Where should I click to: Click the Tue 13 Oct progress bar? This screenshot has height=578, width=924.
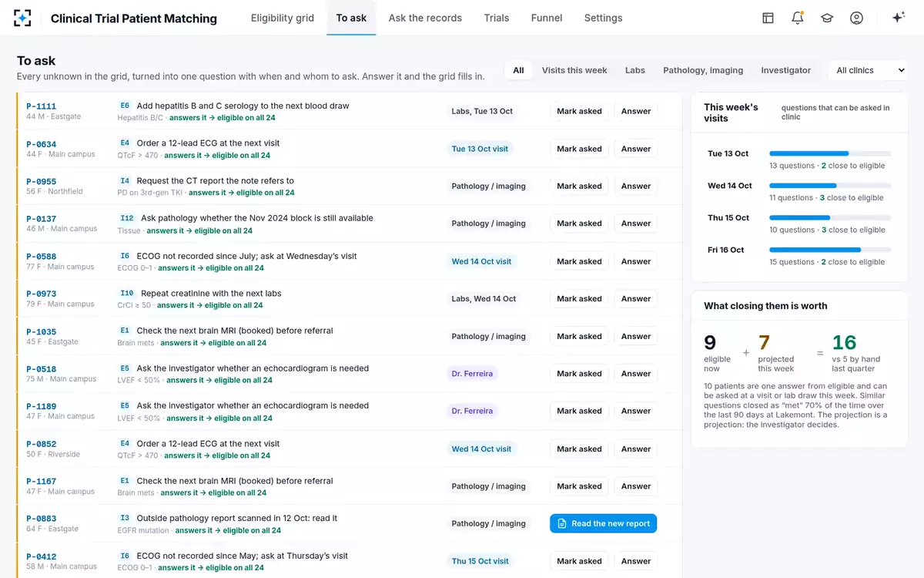[830, 153]
